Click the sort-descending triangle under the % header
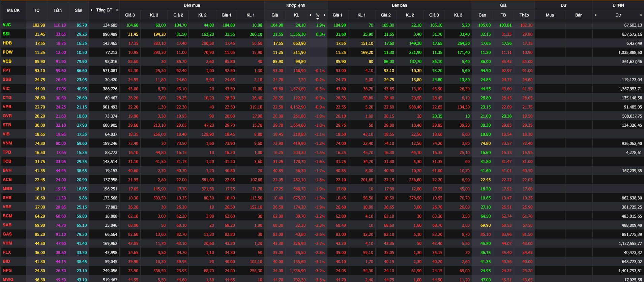Viewport: 644px width, 282px height. pos(317,19)
